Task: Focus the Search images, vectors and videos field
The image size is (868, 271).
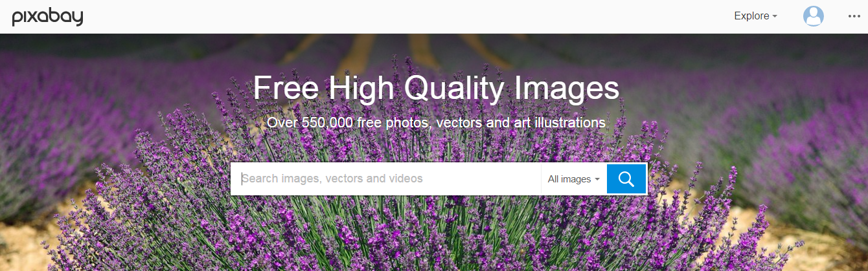Action: [386, 179]
